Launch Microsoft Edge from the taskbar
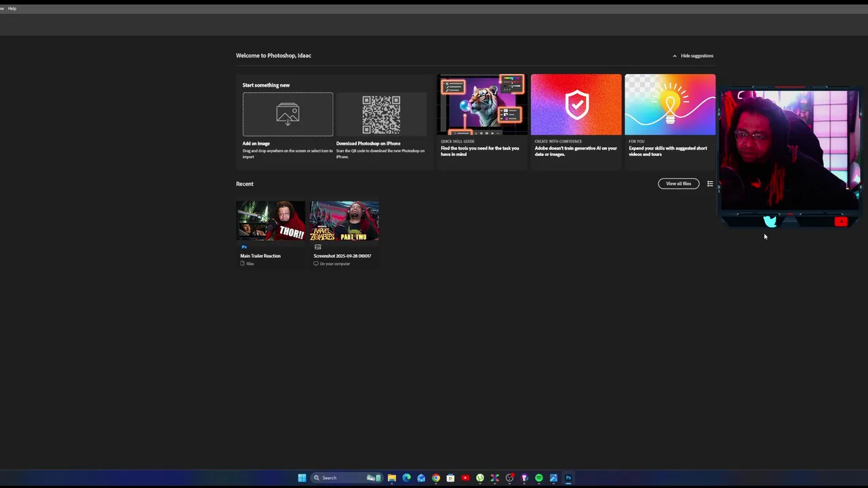The height and width of the screenshot is (488, 868). coord(406,478)
